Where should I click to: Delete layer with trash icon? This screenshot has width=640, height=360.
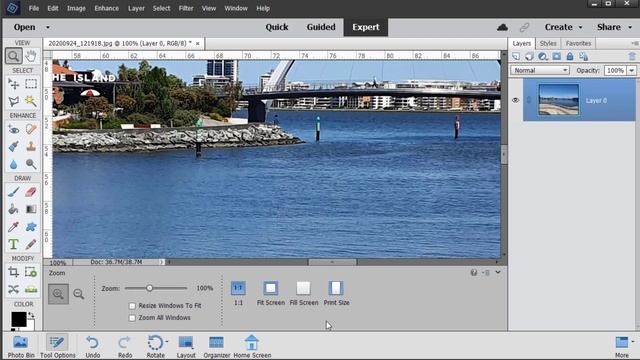point(632,56)
